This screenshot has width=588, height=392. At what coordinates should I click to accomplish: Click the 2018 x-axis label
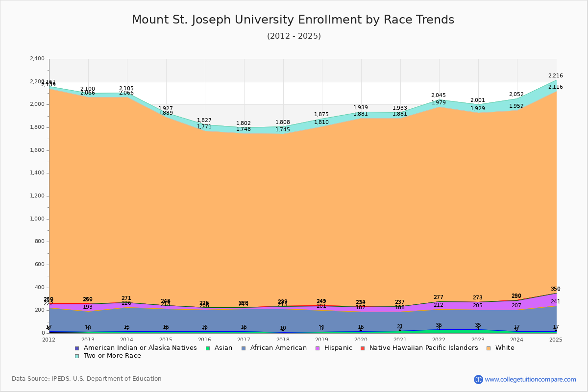(283, 340)
